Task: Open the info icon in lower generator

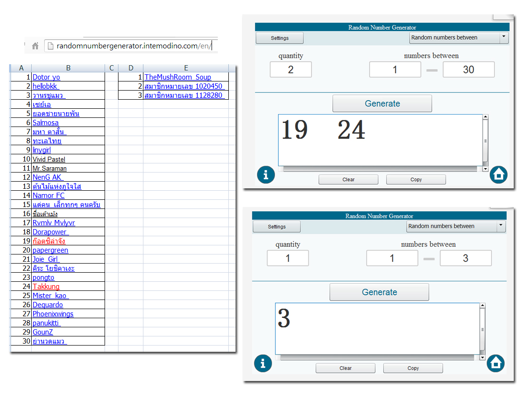Action: [x=263, y=364]
